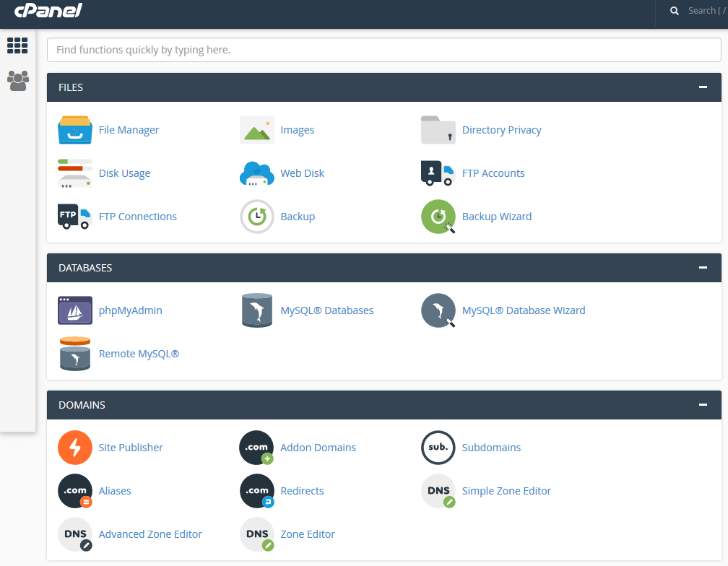Open the Subdomains sub. icon
728x566 pixels.
click(x=438, y=448)
